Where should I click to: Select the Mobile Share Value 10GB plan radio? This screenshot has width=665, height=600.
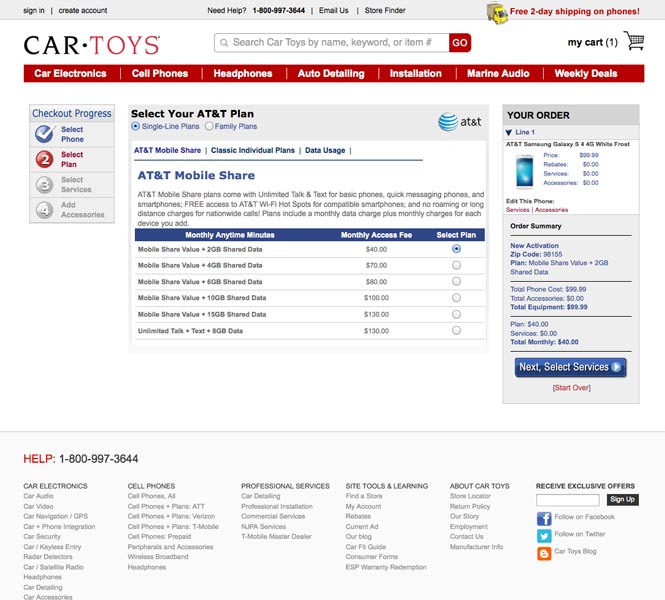(x=456, y=298)
